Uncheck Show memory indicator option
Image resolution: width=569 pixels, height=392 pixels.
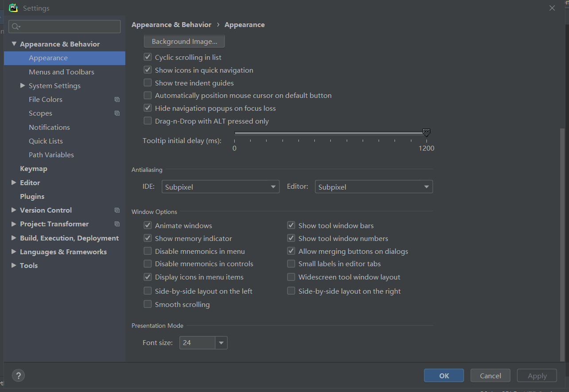148,238
